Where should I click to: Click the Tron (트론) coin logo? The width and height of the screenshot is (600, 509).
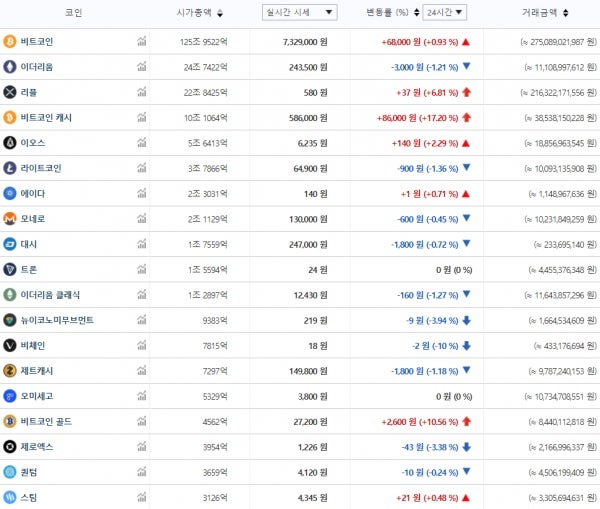pyautogui.click(x=10, y=269)
